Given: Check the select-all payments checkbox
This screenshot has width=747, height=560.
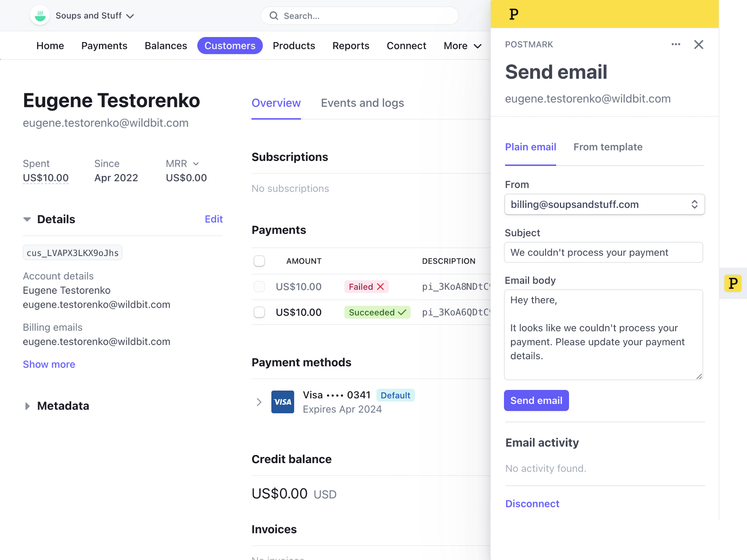Looking at the screenshot, I should pyautogui.click(x=259, y=261).
